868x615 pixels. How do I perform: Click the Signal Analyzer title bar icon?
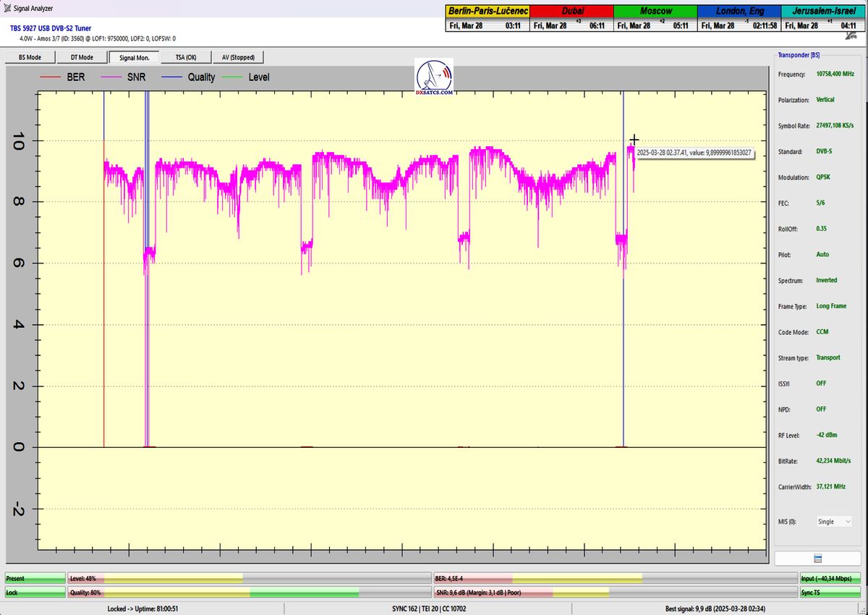tap(7, 9)
